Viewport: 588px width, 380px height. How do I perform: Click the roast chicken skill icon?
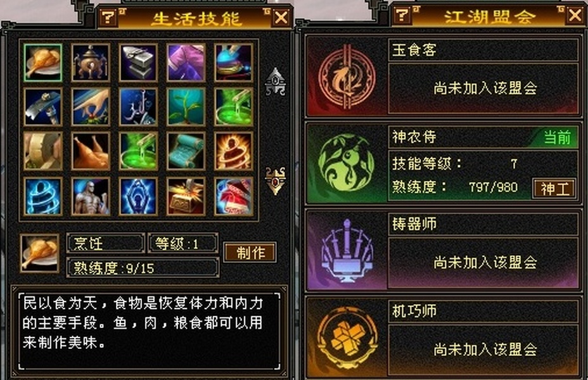tap(91, 151)
